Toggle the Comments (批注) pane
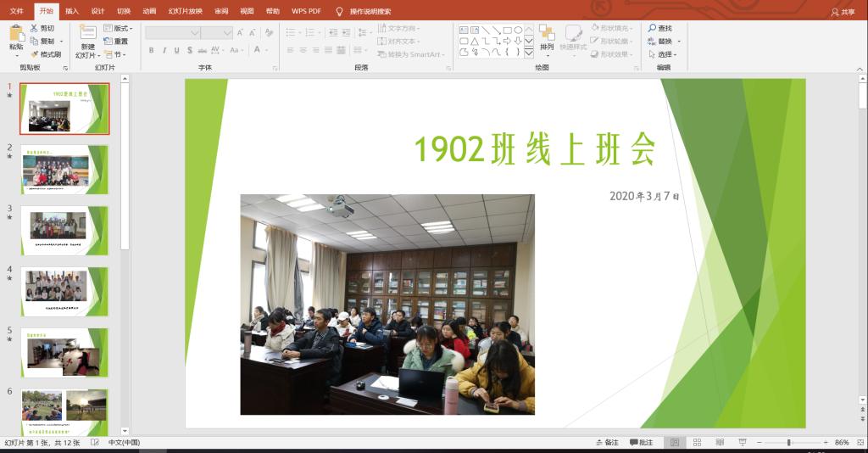This screenshot has height=453, width=868. coord(641,442)
